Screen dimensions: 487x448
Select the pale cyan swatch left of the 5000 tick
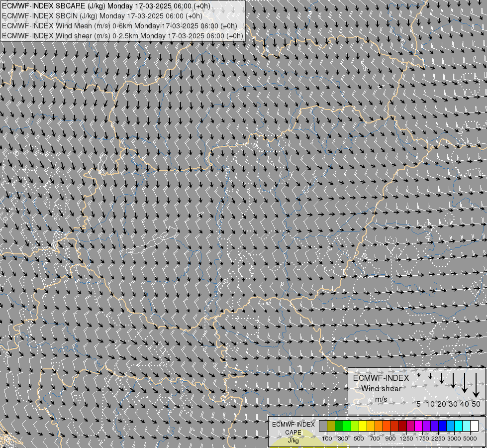[467, 426]
